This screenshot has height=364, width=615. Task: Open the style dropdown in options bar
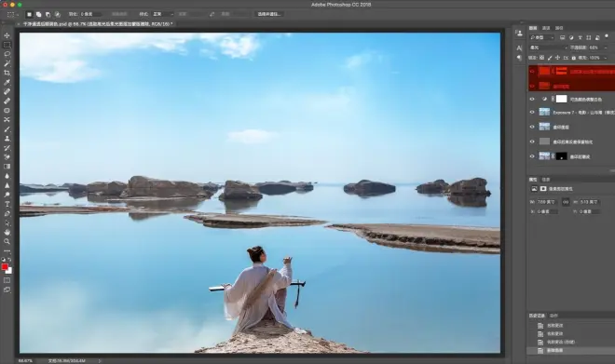(162, 14)
